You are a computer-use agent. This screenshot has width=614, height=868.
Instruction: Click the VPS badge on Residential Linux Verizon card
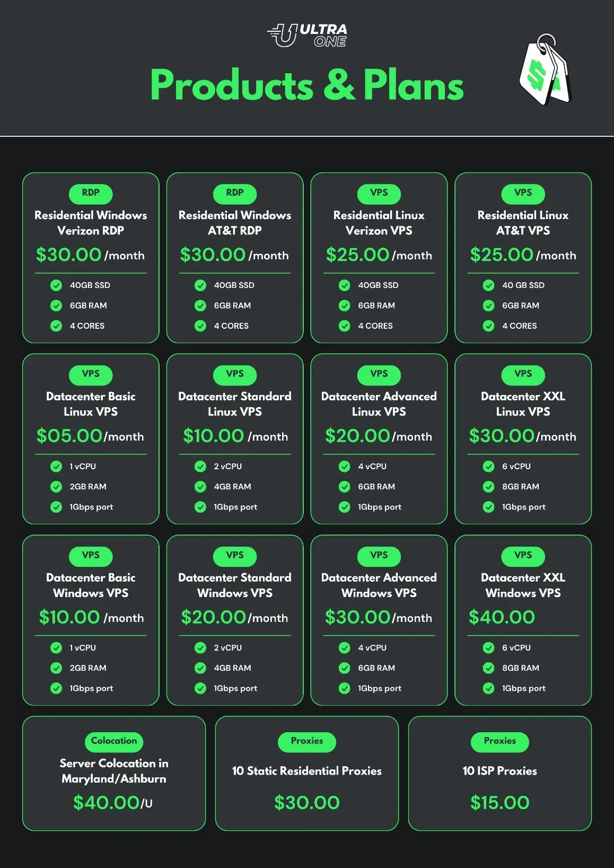[x=379, y=194]
